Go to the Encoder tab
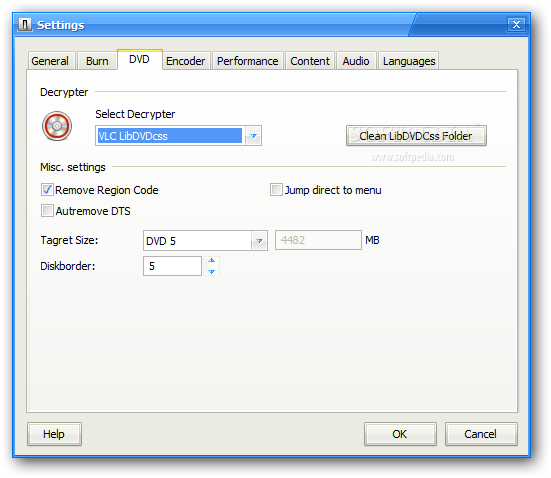The image size is (551, 478). click(x=186, y=61)
